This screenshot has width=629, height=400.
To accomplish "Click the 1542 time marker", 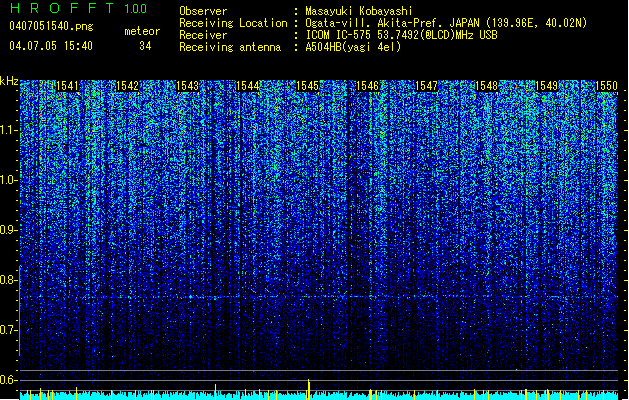I will coord(127,86).
